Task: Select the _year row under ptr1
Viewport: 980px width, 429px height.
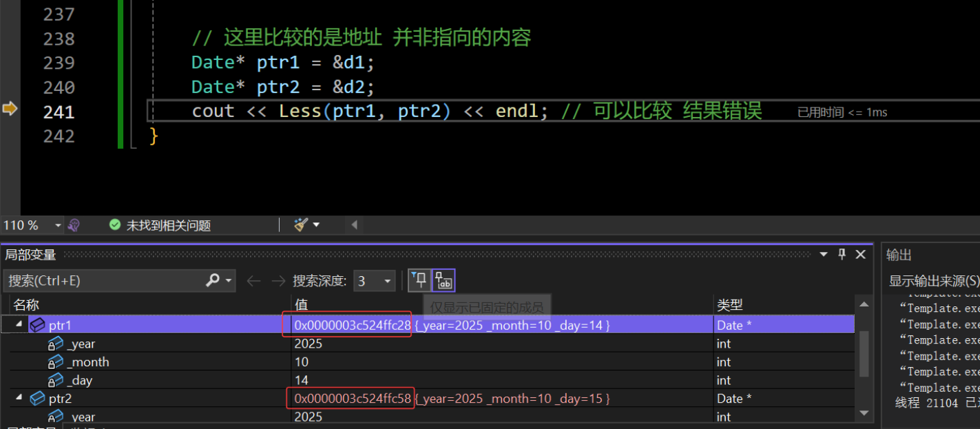Action: (432, 344)
